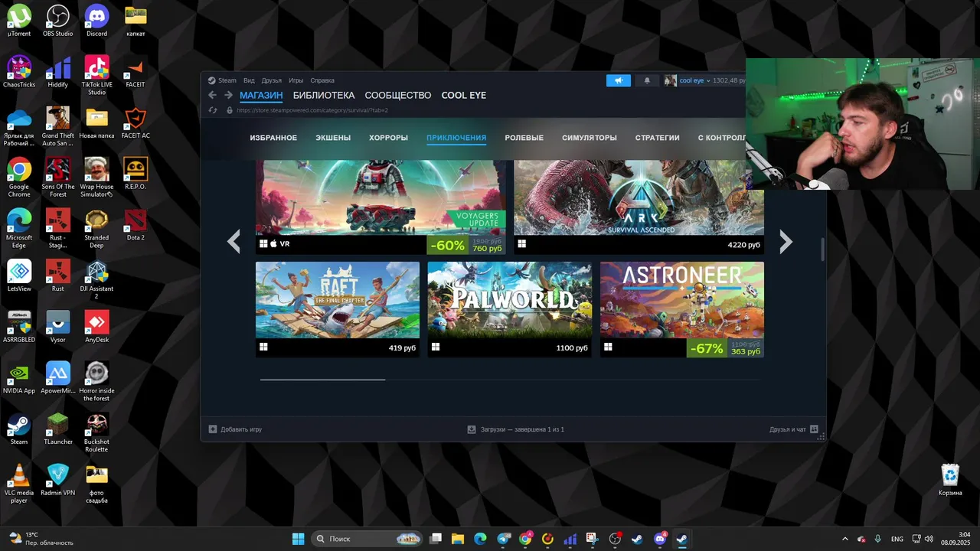Click the Steam back navigation arrow
The width and height of the screenshot is (980, 551).
click(x=213, y=95)
